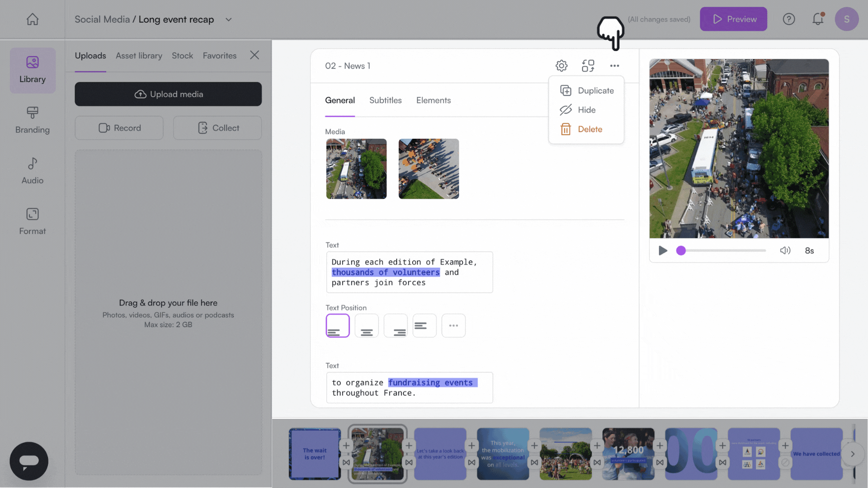Open the help question mark icon
The height and width of the screenshot is (488, 868).
pos(789,19)
